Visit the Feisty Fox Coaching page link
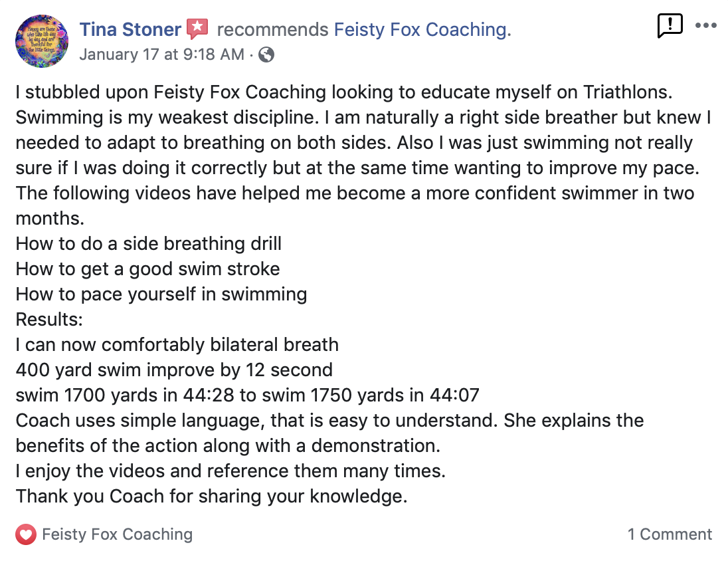728x561 pixels. 422,30
